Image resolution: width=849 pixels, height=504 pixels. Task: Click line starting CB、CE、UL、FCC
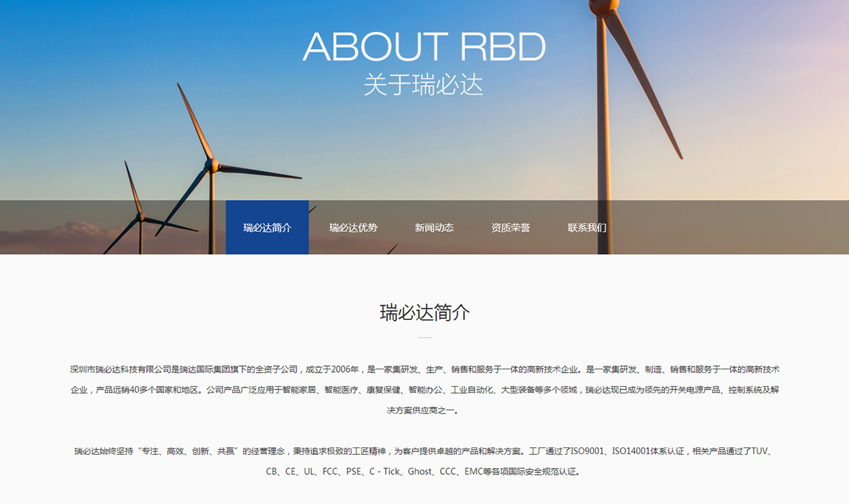coord(425,472)
